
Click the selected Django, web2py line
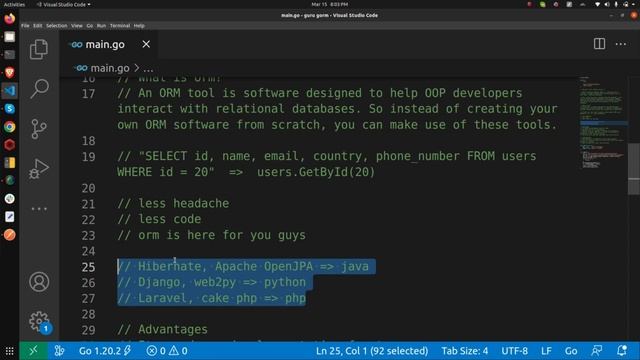tap(211, 282)
